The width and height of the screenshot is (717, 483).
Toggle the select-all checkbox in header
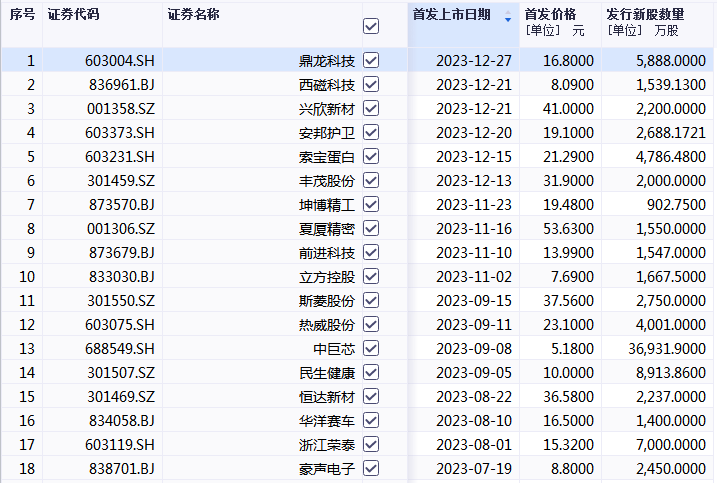[371, 26]
